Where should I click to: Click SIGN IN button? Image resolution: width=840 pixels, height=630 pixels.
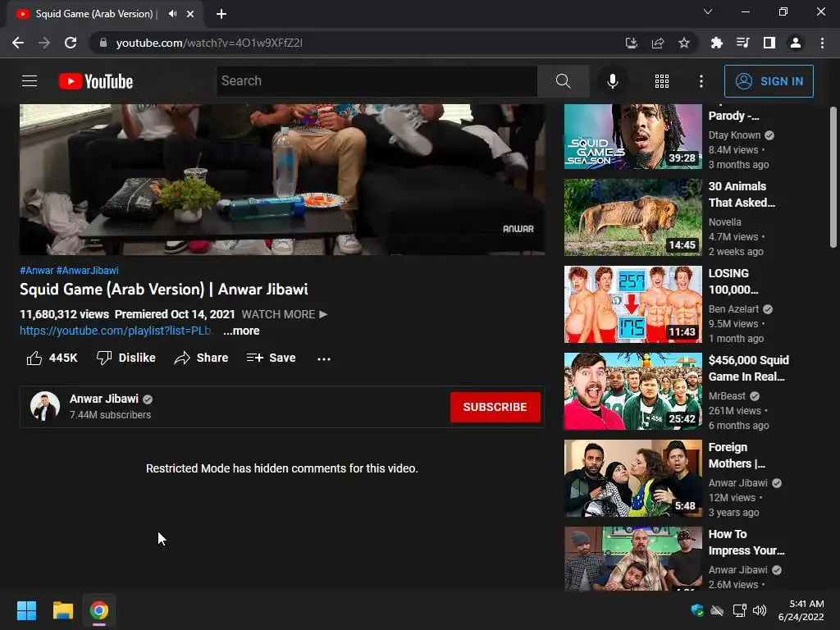pos(768,81)
